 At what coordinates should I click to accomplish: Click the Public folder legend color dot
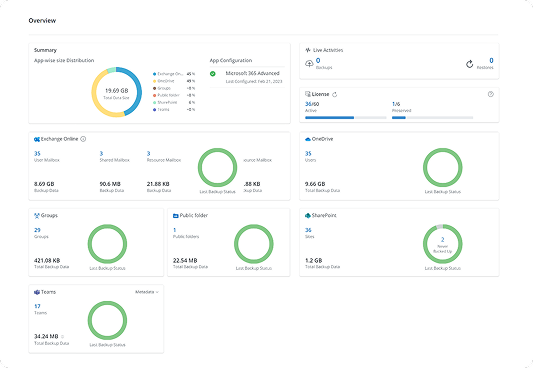[x=154, y=95]
